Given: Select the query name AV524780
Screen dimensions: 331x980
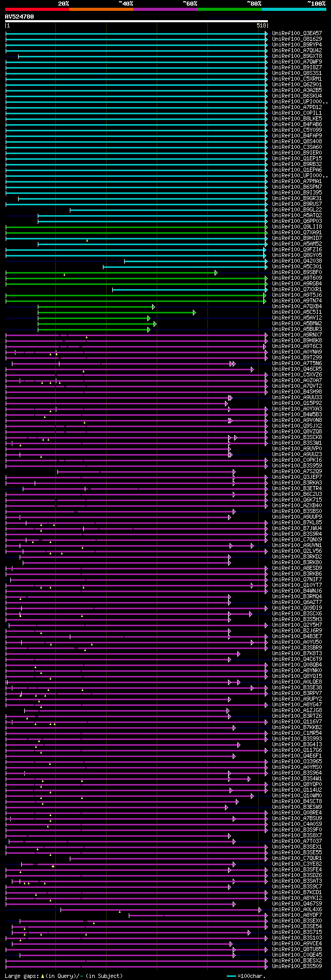Looking at the screenshot, I should click(x=20, y=17).
